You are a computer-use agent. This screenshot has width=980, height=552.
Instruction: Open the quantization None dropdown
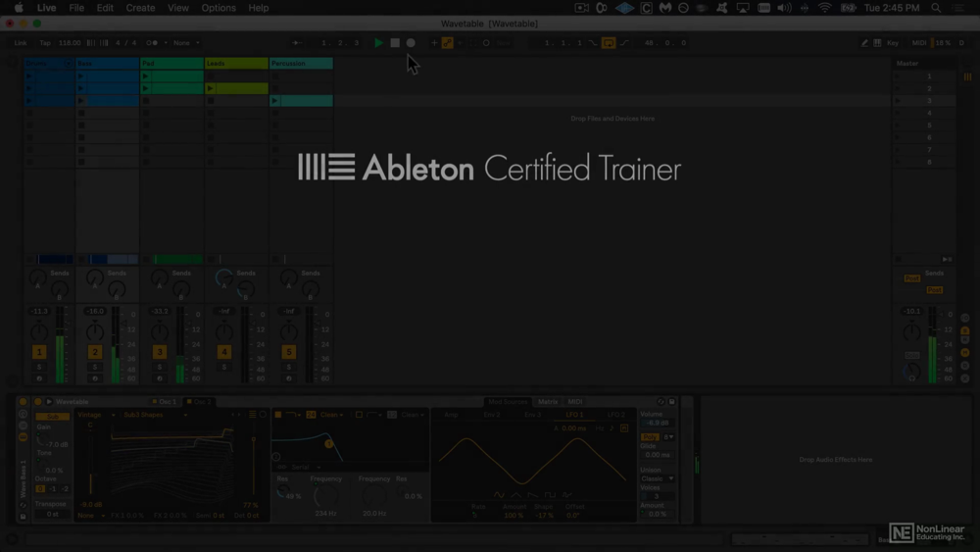[185, 43]
